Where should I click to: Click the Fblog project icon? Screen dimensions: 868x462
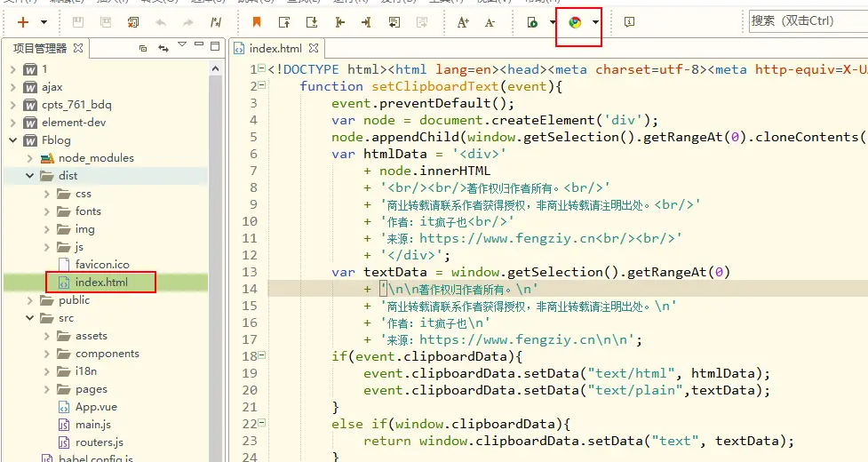click(x=30, y=140)
